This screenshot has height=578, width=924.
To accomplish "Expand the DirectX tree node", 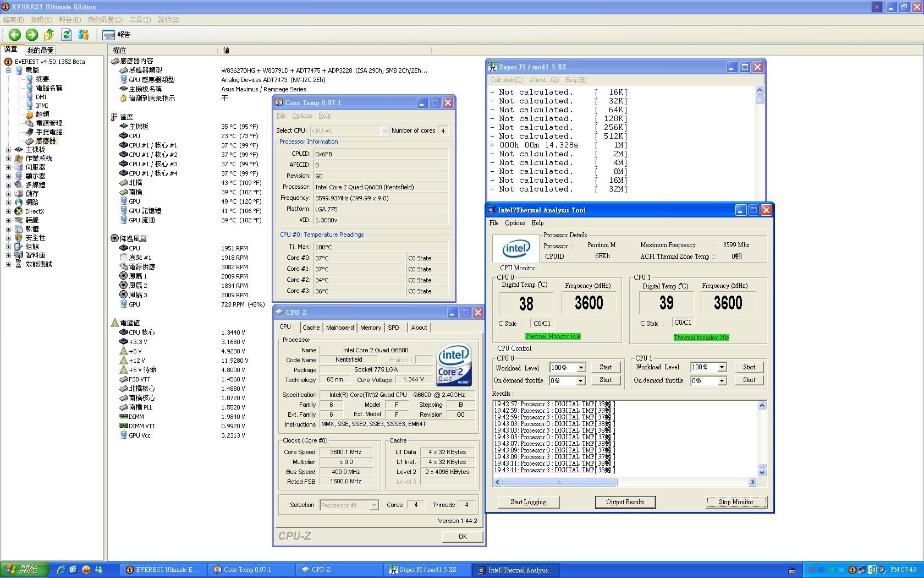I will tap(8, 211).
